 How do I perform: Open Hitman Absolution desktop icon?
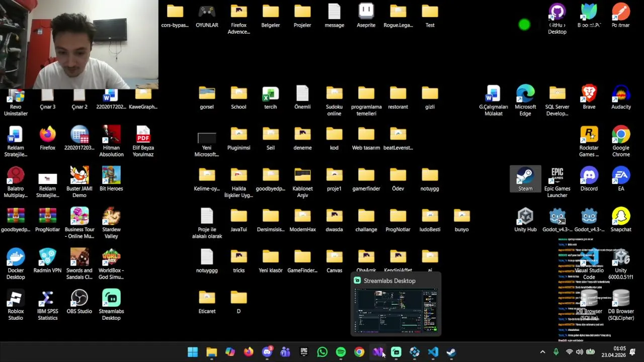coord(111,141)
